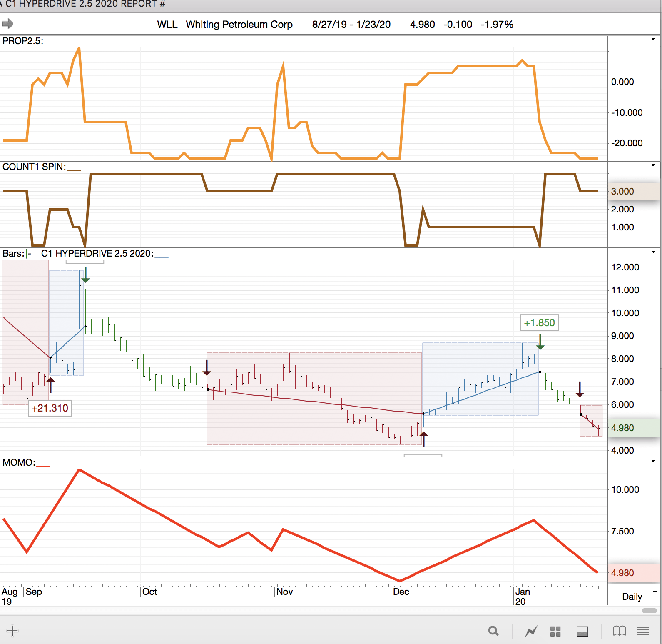
Task: Click the COUNT1 SPIN indicator label
Action: pyautogui.click(x=34, y=167)
